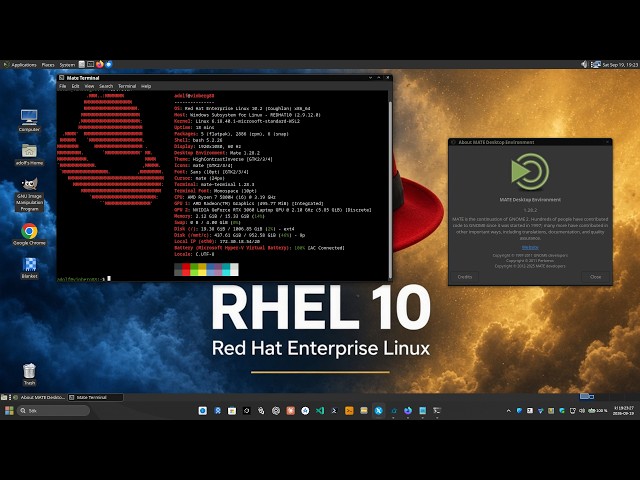This screenshot has width=640, height=480.
Task: Open the File menu in Mate Terminal
Action: [62, 86]
